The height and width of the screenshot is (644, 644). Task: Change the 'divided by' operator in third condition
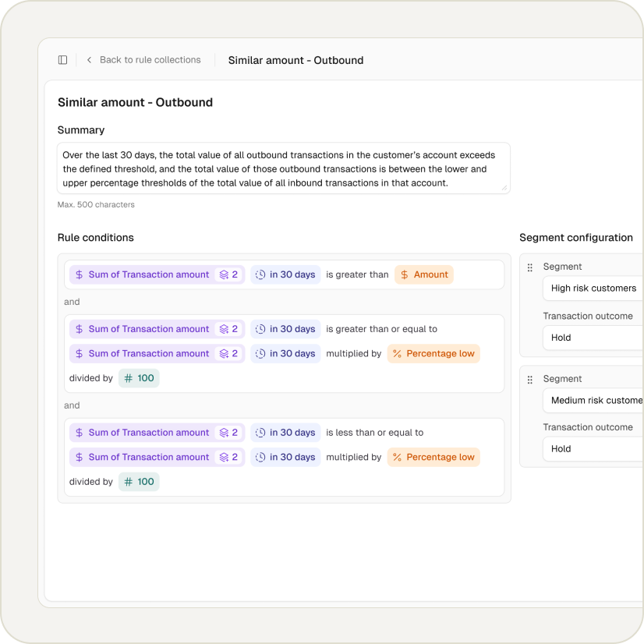(x=90, y=482)
